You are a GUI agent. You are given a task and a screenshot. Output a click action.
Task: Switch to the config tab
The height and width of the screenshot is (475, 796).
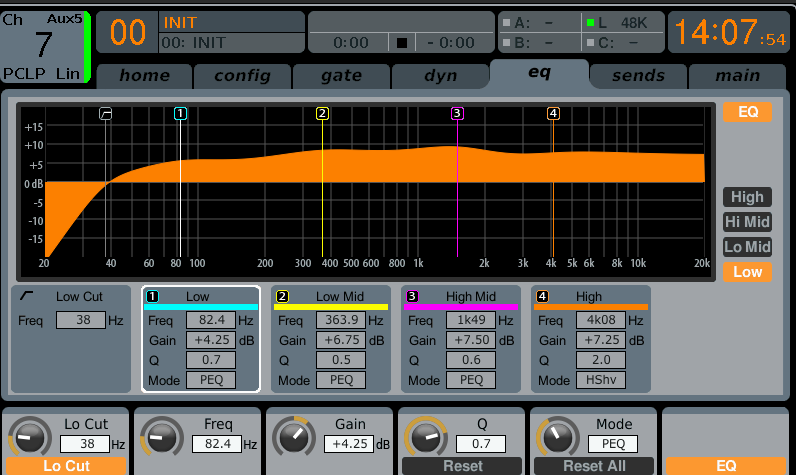[x=243, y=76]
